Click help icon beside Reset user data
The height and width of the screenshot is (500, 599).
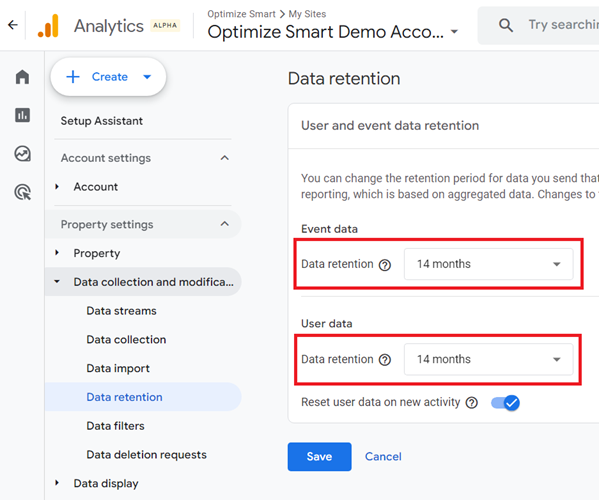click(x=471, y=403)
